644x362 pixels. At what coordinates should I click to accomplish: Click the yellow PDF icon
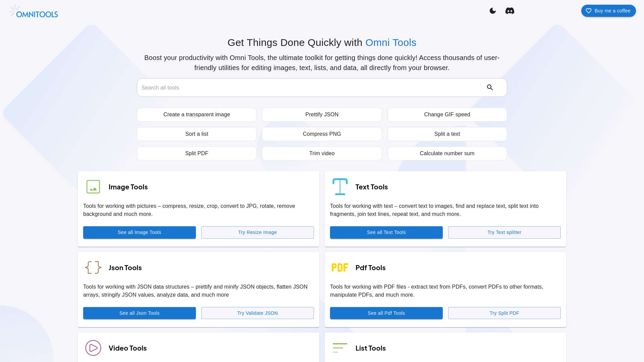pos(340,267)
